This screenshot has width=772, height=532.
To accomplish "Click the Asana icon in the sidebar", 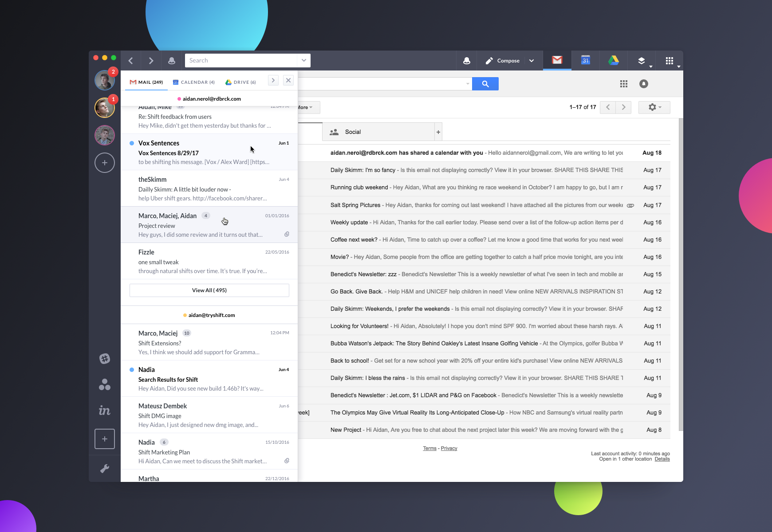I will (x=104, y=385).
